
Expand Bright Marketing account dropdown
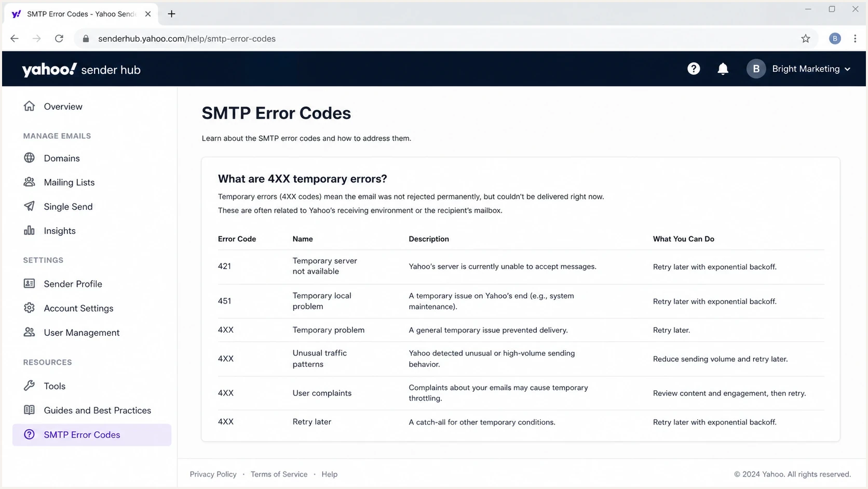848,69
